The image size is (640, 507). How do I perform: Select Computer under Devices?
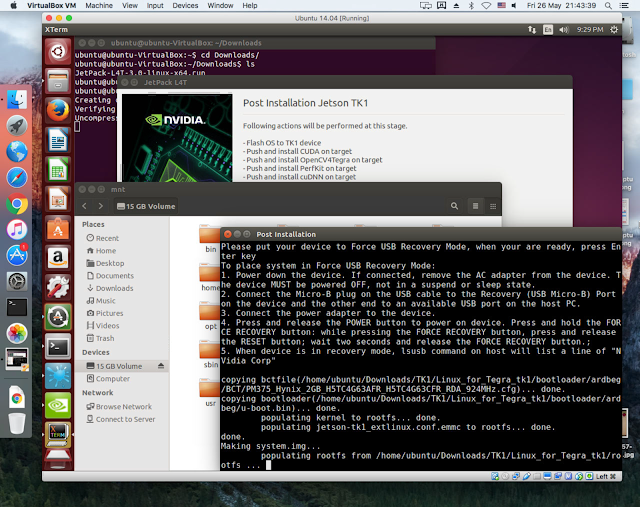click(108, 378)
